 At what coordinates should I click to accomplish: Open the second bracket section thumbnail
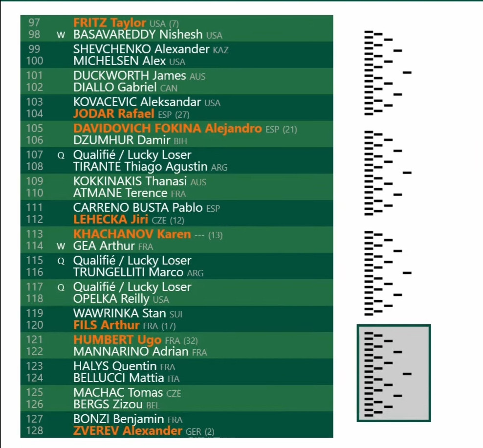point(388,173)
